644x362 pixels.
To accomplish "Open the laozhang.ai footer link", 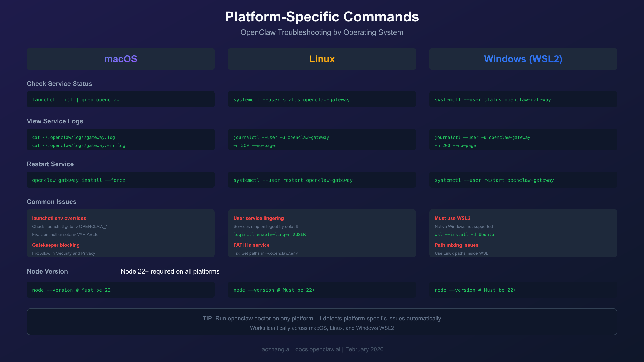I will tap(275, 349).
